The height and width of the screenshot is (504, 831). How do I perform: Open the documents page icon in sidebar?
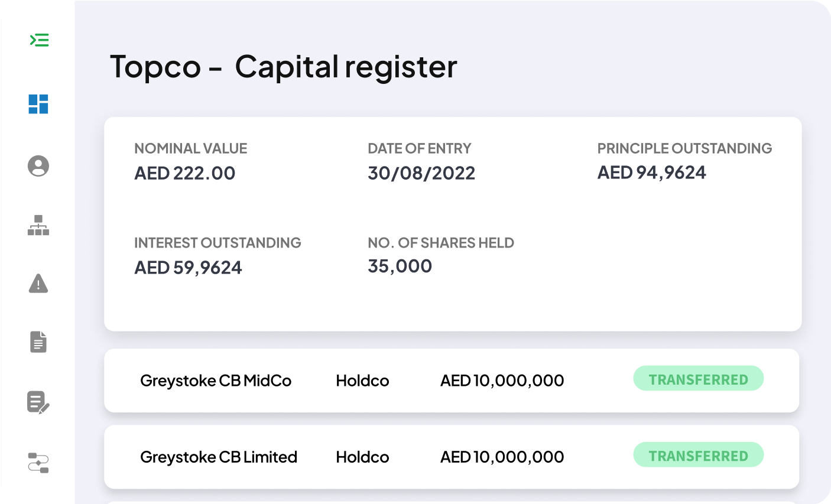(38, 342)
